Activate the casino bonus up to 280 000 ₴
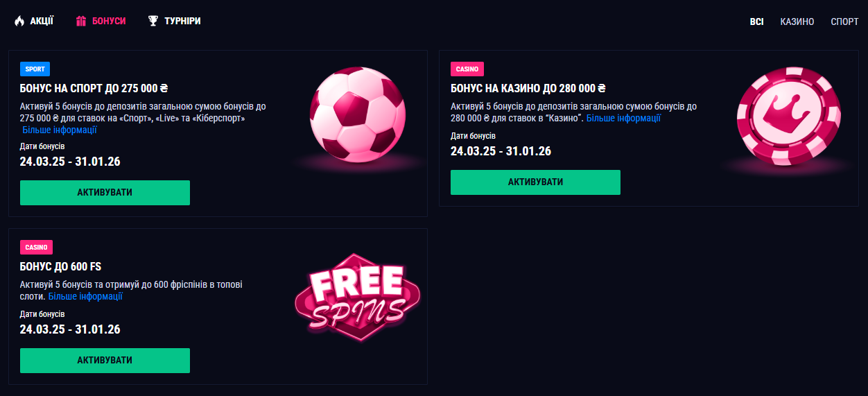Viewport: 868px width, 396px height. coord(535,182)
